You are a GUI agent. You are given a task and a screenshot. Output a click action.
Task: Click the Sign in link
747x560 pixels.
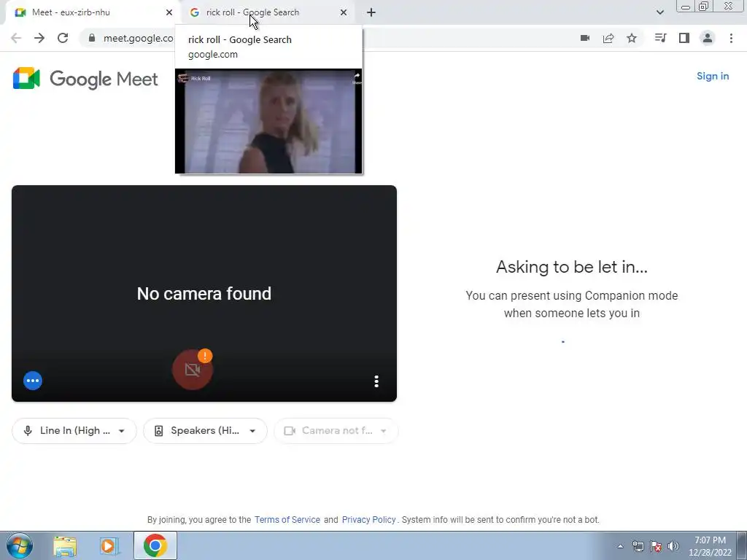pyautogui.click(x=713, y=76)
